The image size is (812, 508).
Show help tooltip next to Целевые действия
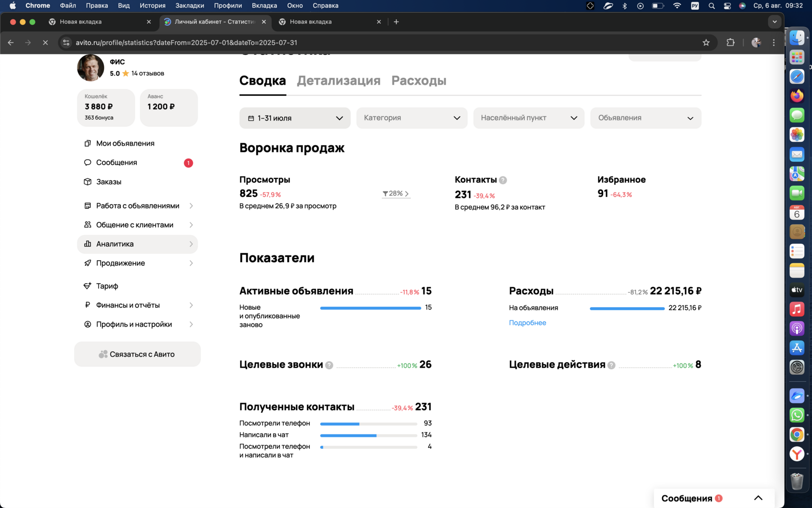pos(611,365)
